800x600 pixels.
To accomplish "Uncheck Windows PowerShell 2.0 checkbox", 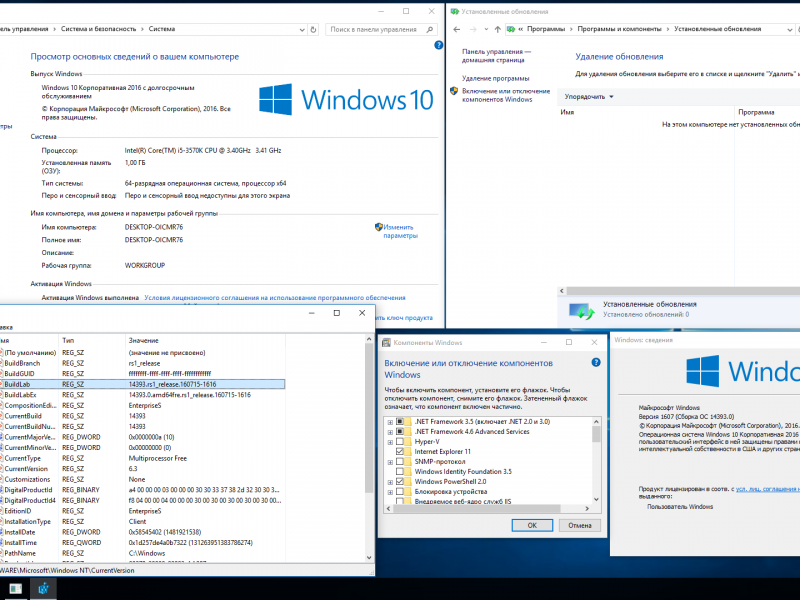I will tap(400, 482).
